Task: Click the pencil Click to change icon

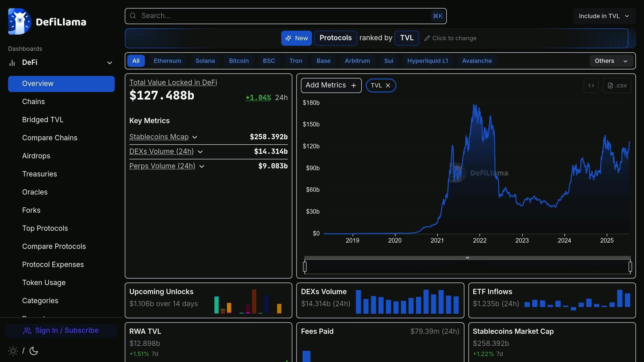Action: tap(427, 38)
